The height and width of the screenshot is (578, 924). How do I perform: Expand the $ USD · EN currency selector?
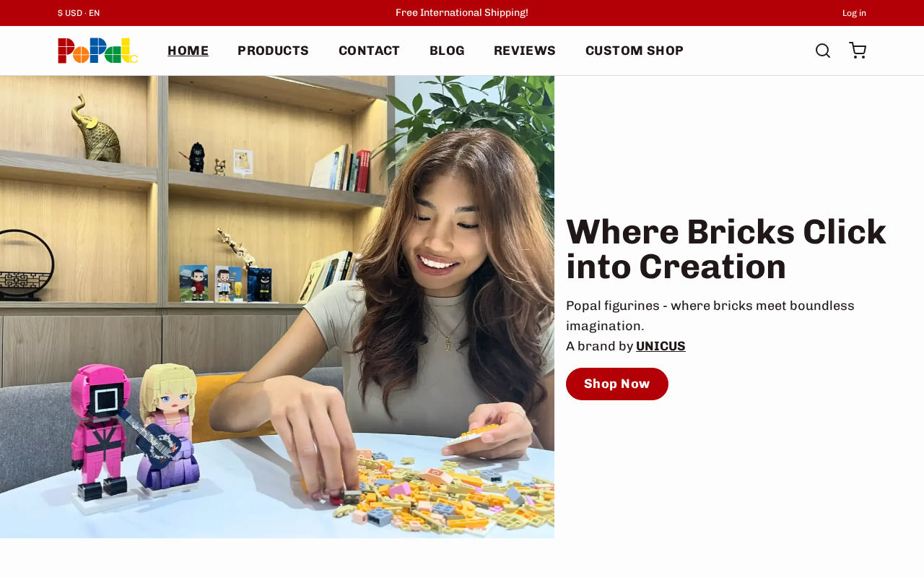(x=79, y=13)
